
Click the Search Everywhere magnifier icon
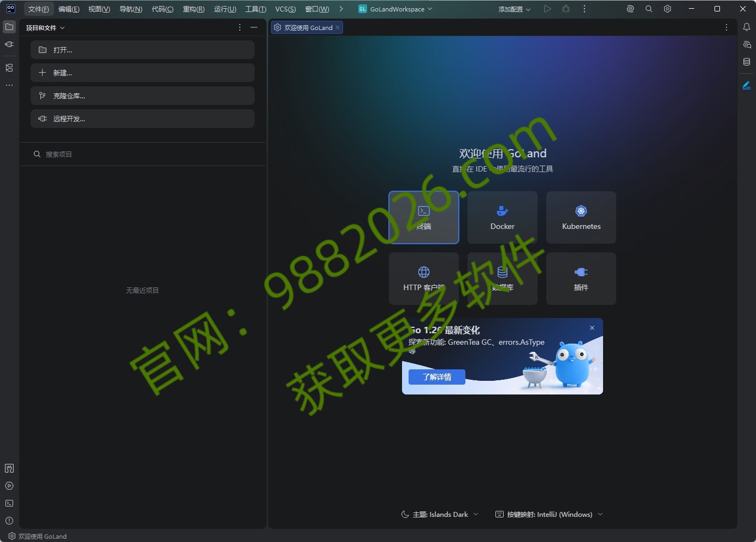(649, 9)
